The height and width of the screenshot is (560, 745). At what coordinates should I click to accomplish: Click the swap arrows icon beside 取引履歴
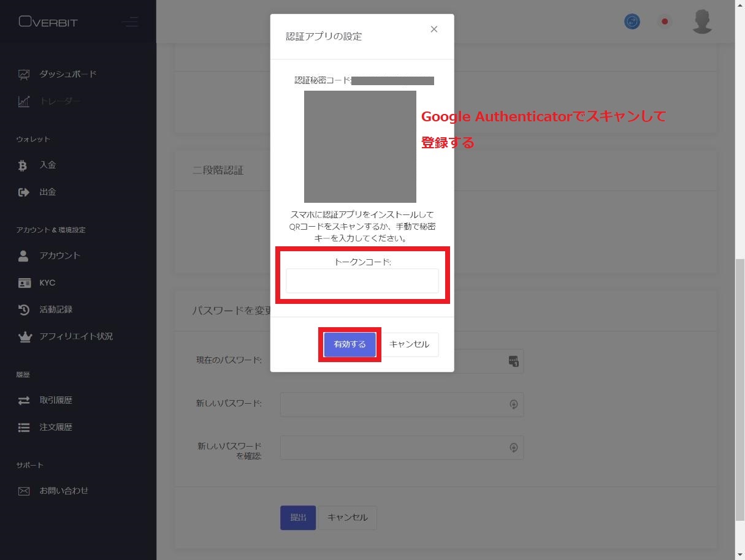(24, 401)
